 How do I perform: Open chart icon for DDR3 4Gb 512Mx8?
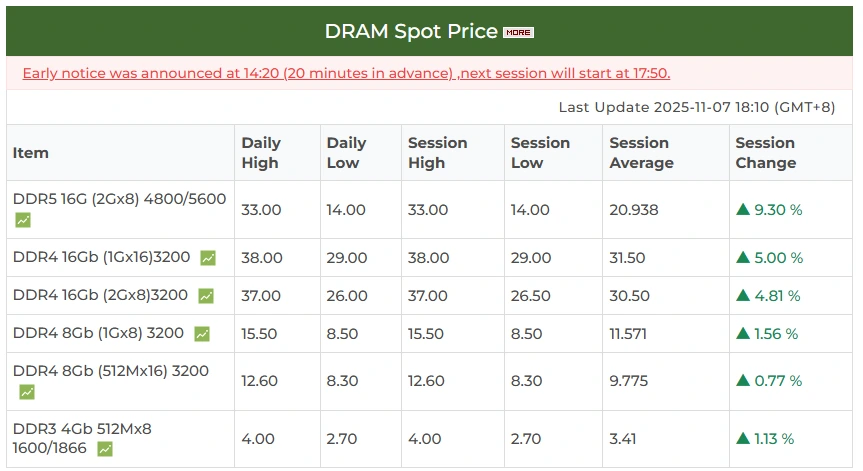click(105, 449)
